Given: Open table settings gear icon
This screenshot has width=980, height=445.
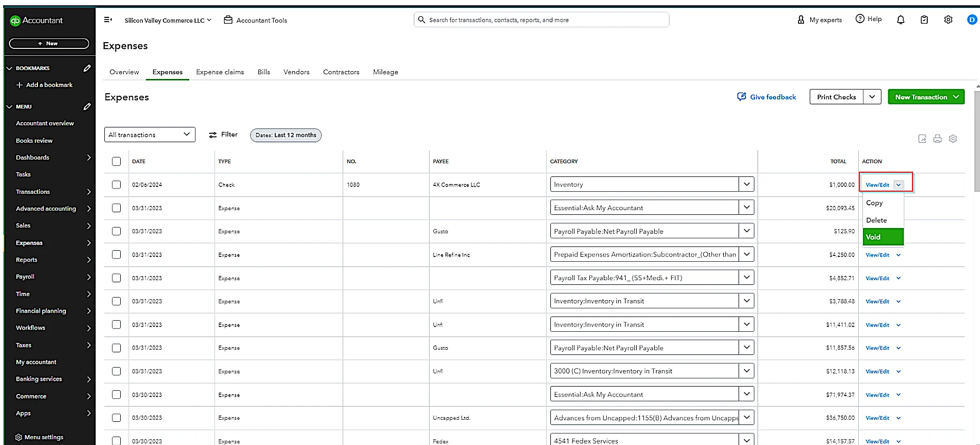Looking at the screenshot, I should point(953,139).
